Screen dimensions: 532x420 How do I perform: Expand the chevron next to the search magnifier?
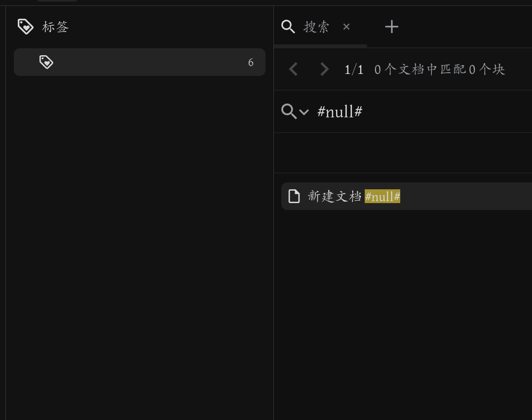304,113
